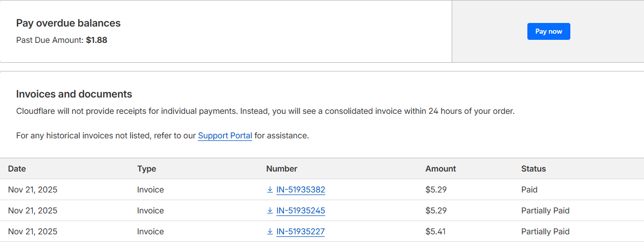Image resolution: width=644 pixels, height=242 pixels.
Task: Open invoice number text IN-51935227
Action: [x=300, y=232]
